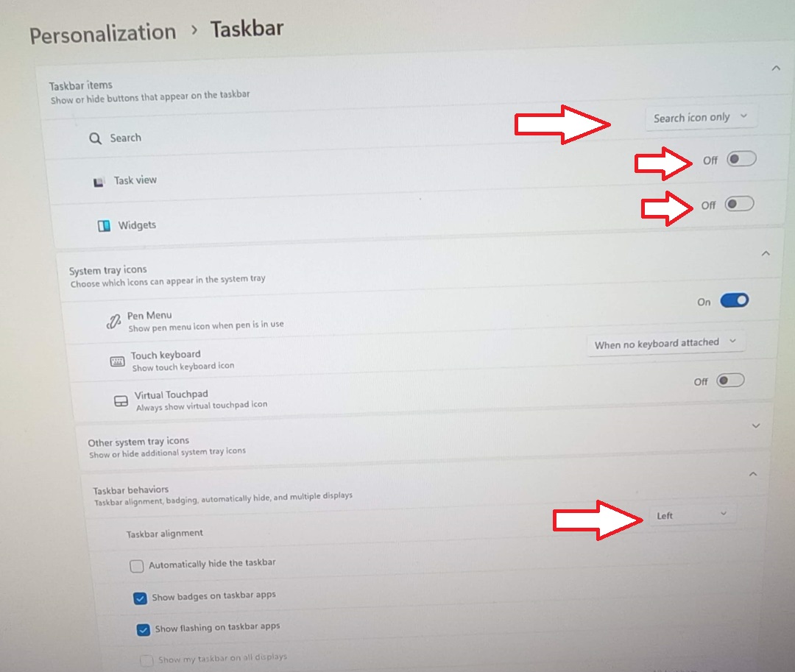This screenshot has width=795, height=672.
Task: Uncheck Show badges on taskbar apps
Action: [x=140, y=598]
